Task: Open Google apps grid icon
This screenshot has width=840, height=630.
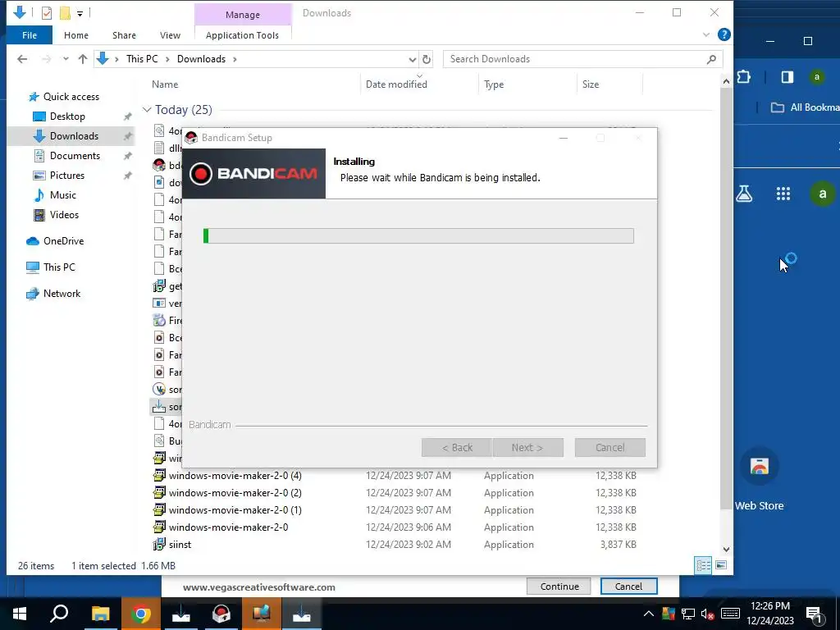Action: 783,194
